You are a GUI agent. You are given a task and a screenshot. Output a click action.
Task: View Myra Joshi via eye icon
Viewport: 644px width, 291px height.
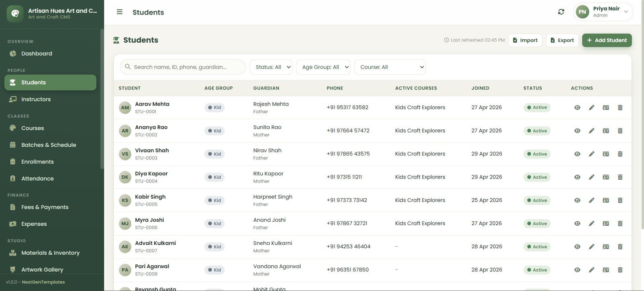pyautogui.click(x=577, y=223)
